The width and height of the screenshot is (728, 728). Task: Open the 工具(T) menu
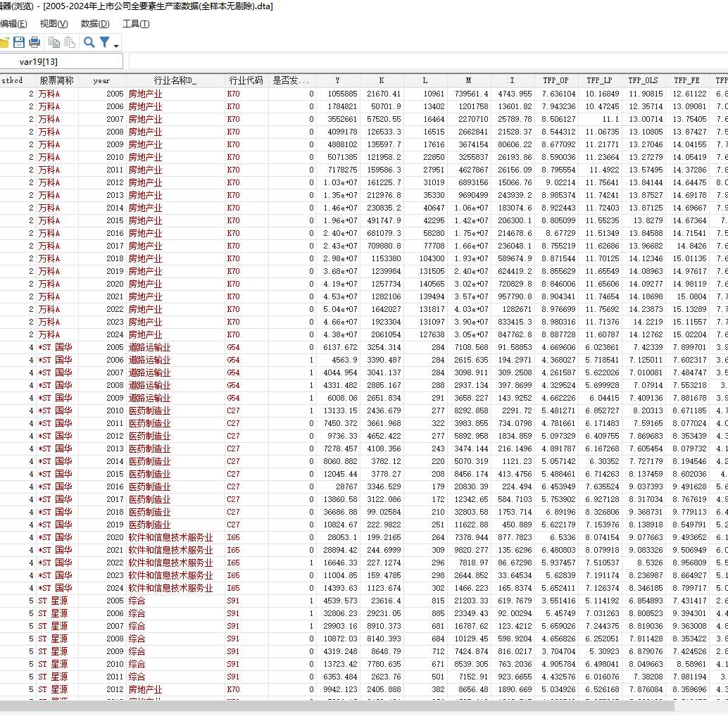pos(136,23)
